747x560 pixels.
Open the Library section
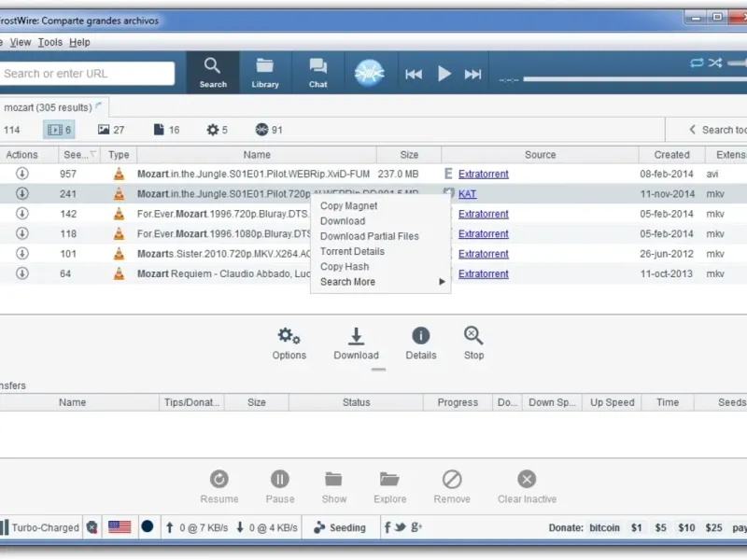click(265, 73)
